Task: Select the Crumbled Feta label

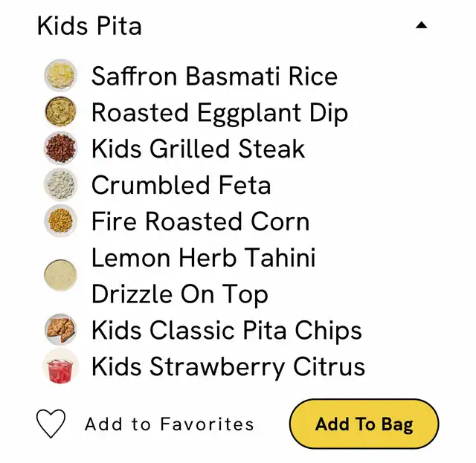Action: tap(181, 185)
